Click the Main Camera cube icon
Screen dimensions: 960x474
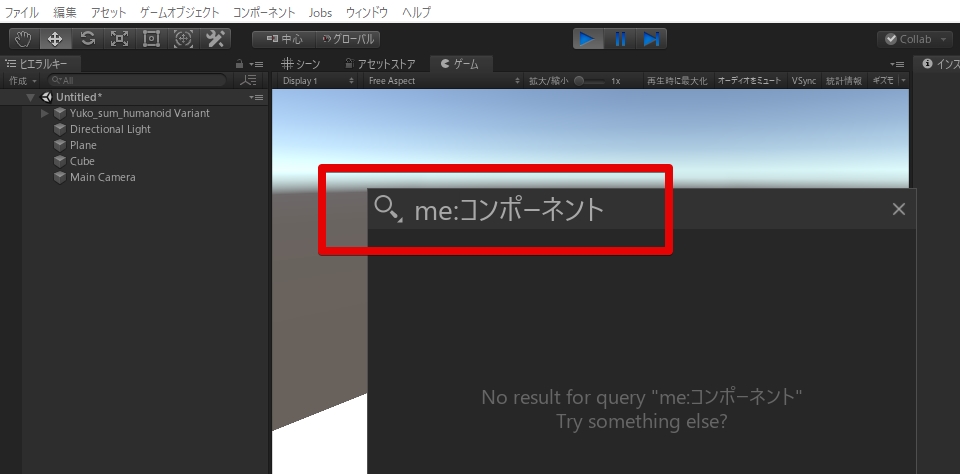(x=59, y=177)
